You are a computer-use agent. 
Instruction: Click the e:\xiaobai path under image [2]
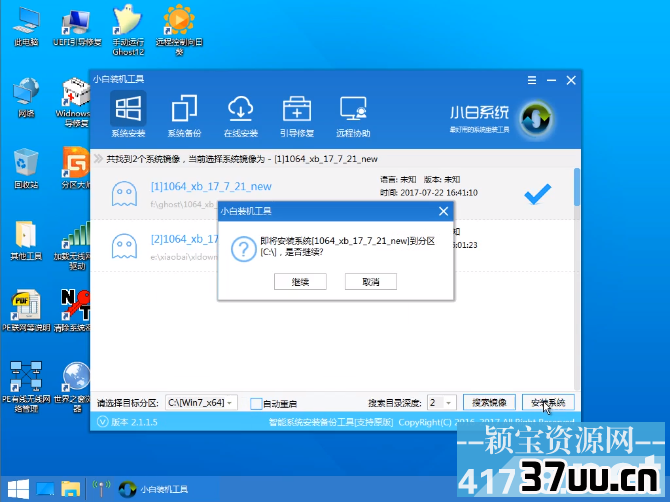pyautogui.click(x=184, y=257)
